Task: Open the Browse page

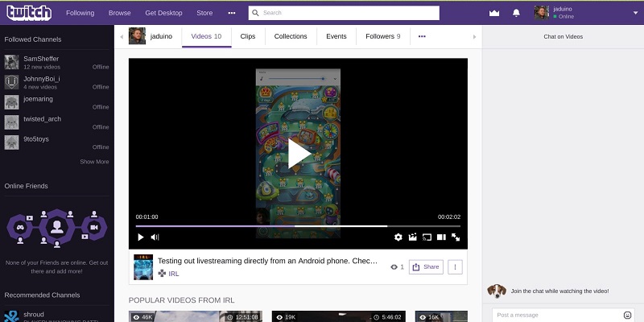Action: (x=119, y=13)
